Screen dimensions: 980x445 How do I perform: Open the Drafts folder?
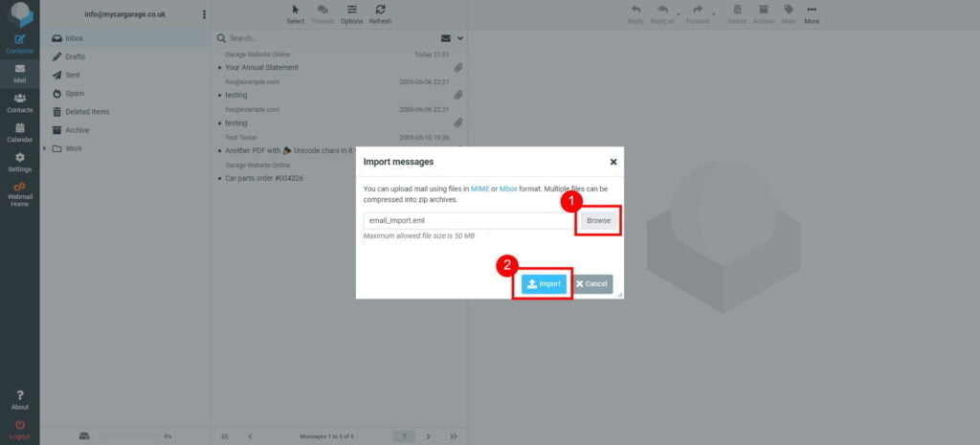tap(125, 56)
